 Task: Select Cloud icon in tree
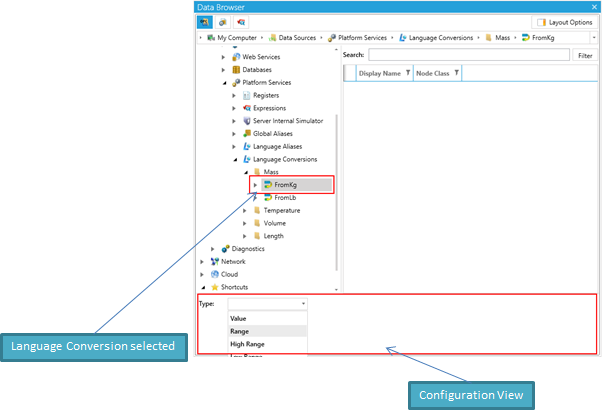coord(215,274)
